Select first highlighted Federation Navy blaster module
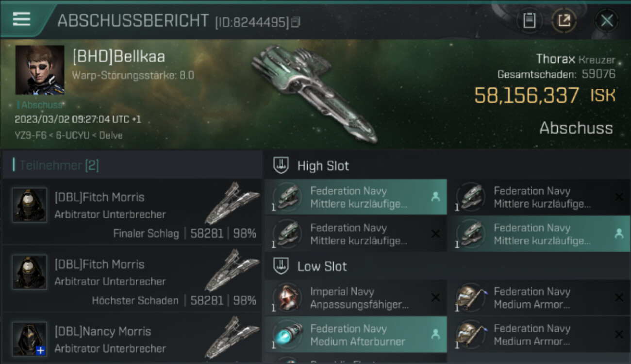The image size is (631, 364). point(355,197)
